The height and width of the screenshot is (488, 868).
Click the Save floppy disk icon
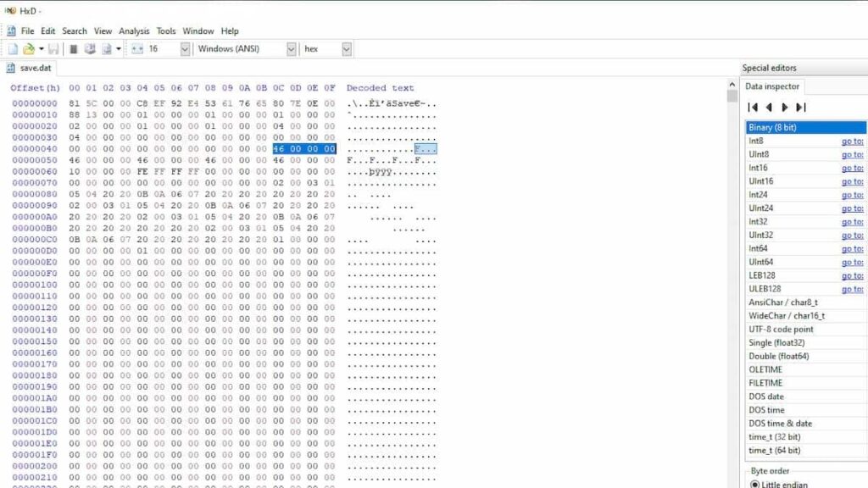tap(53, 49)
